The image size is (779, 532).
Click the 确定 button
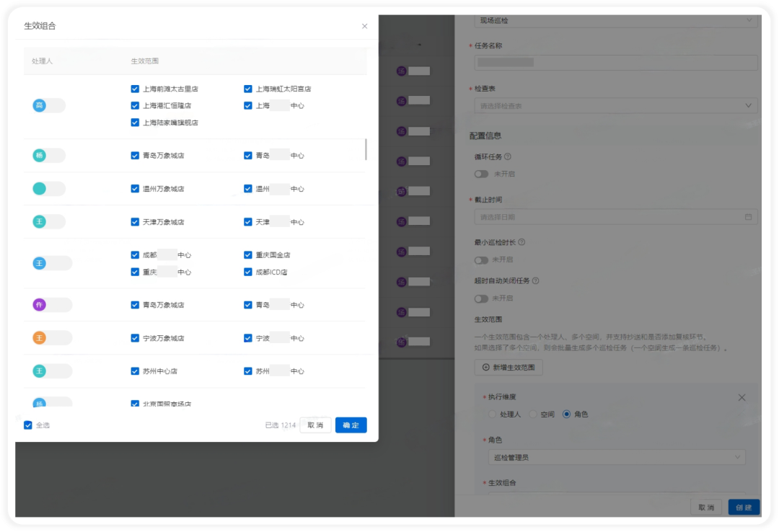tap(351, 425)
